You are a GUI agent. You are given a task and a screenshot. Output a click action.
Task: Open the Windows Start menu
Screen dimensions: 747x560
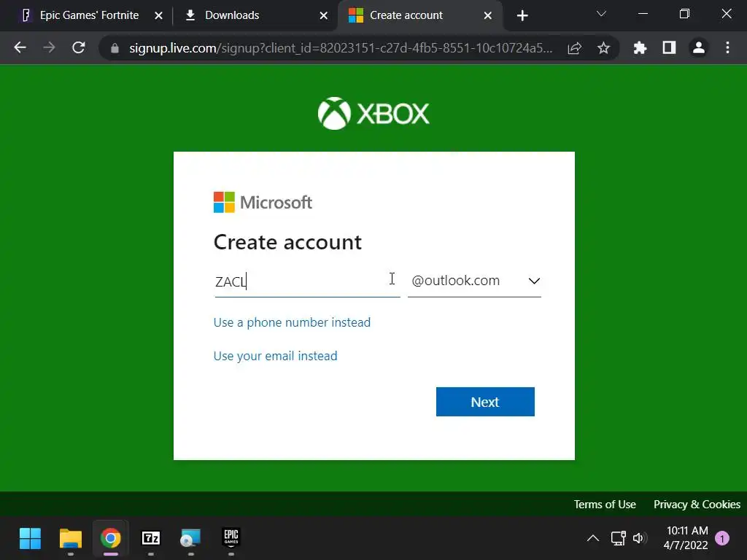31,539
